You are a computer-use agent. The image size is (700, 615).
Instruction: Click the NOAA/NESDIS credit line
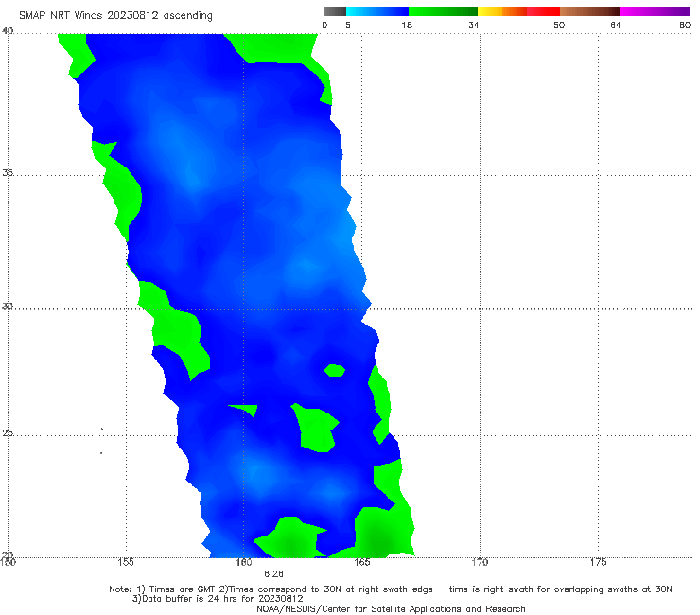[391, 609]
